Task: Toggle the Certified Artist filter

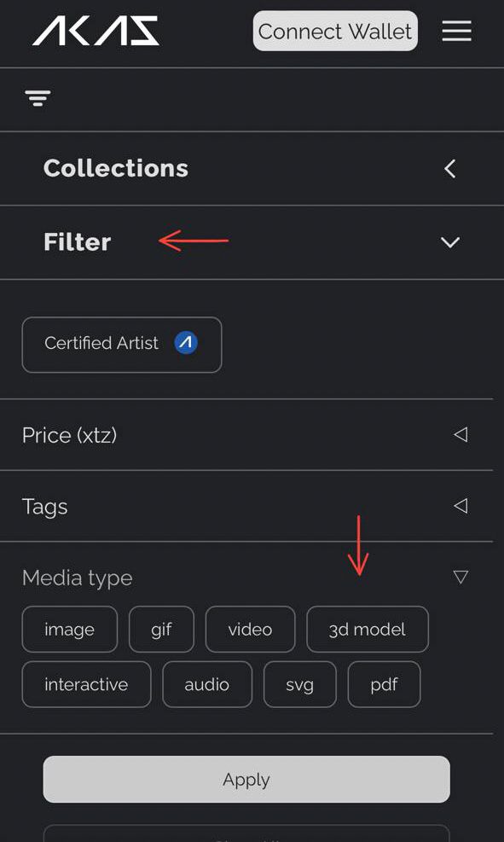Action: point(122,345)
